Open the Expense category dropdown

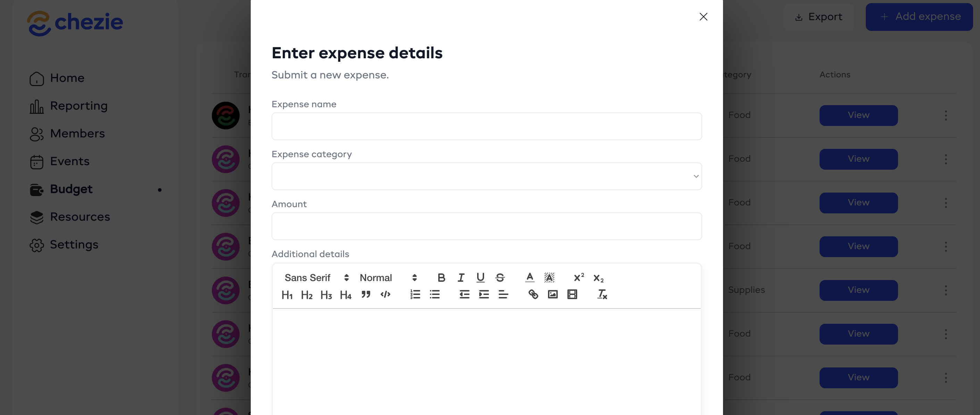487,176
